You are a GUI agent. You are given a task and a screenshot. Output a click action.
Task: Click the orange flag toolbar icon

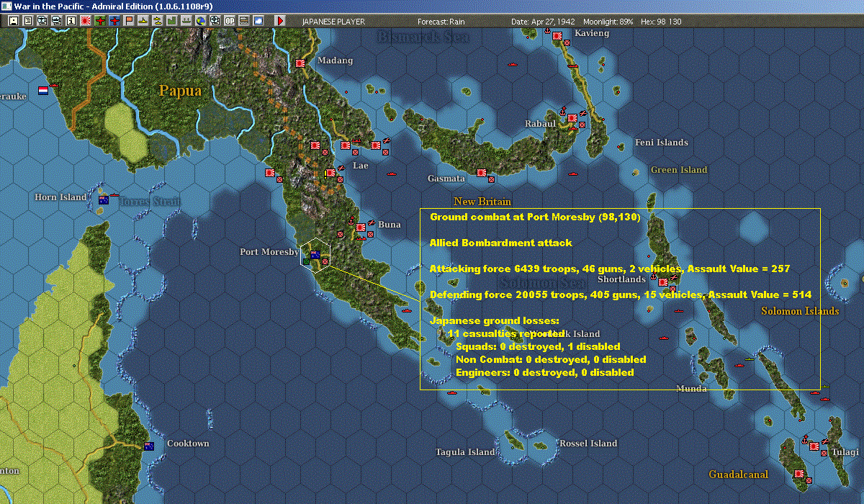click(x=129, y=21)
